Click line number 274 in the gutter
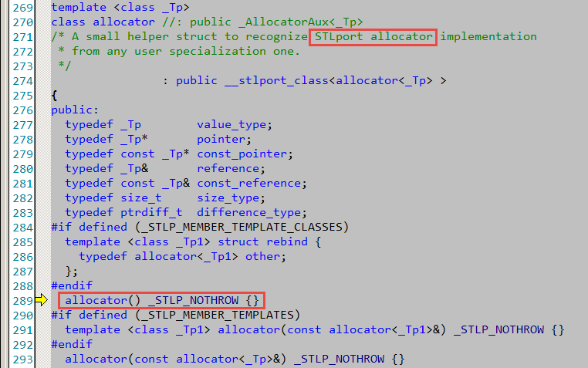 click(23, 81)
